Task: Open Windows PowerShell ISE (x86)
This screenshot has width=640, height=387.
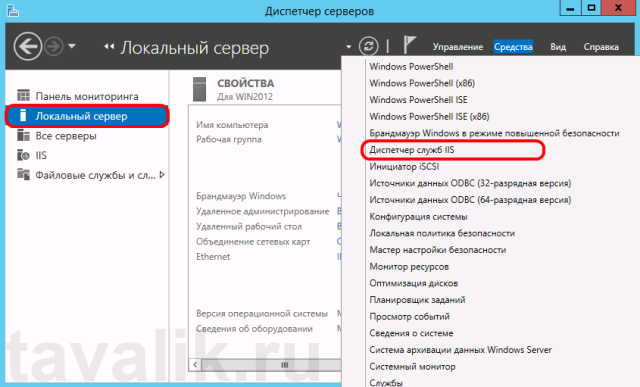Action: (x=429, y=117)
